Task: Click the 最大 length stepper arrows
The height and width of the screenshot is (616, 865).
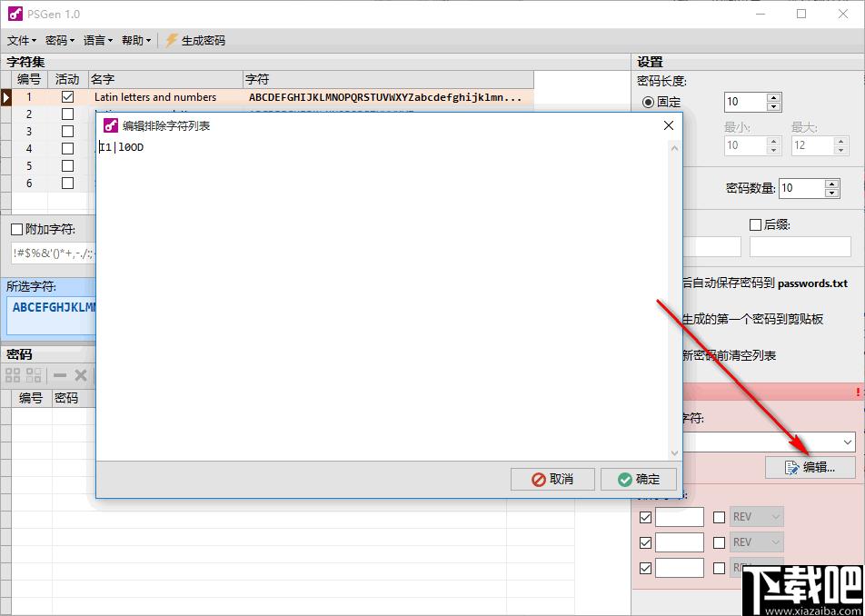Action: coord(840,145)
